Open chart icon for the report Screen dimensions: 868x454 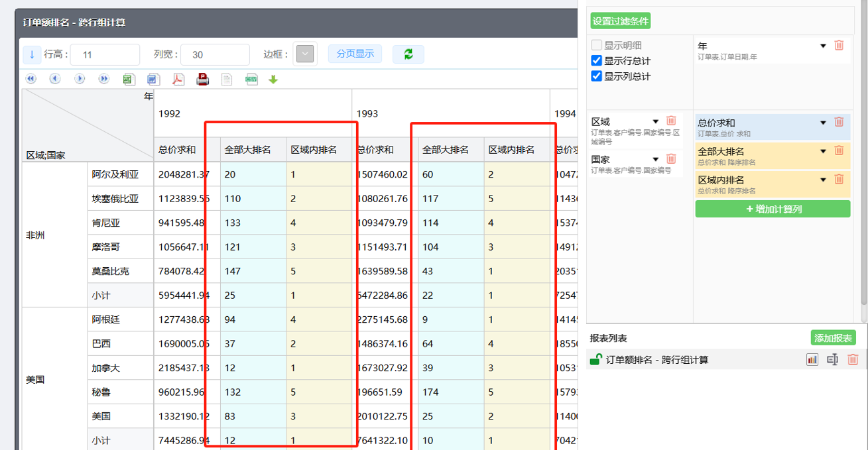pyautogui.click(x=812, y=360)
